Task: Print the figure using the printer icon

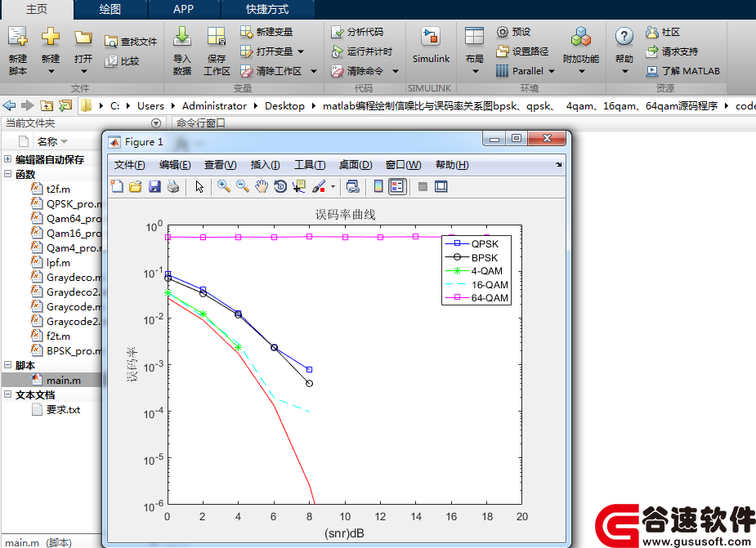Action: point(173,186)
